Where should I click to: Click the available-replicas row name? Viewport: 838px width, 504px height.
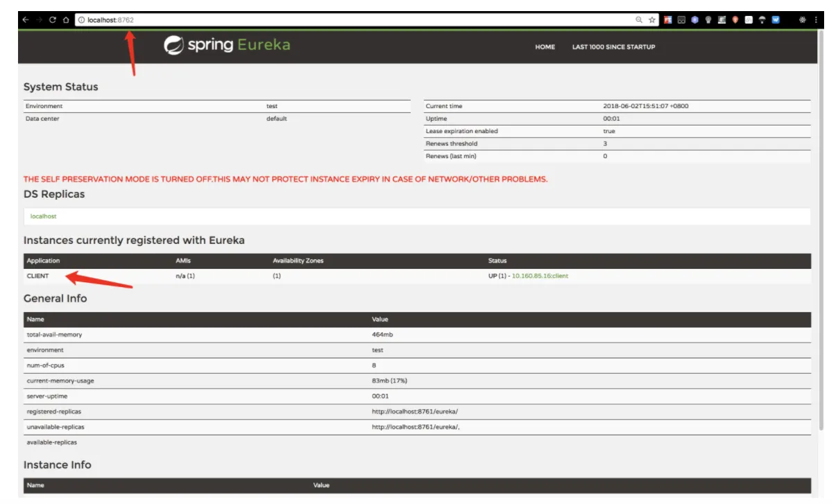52,442
